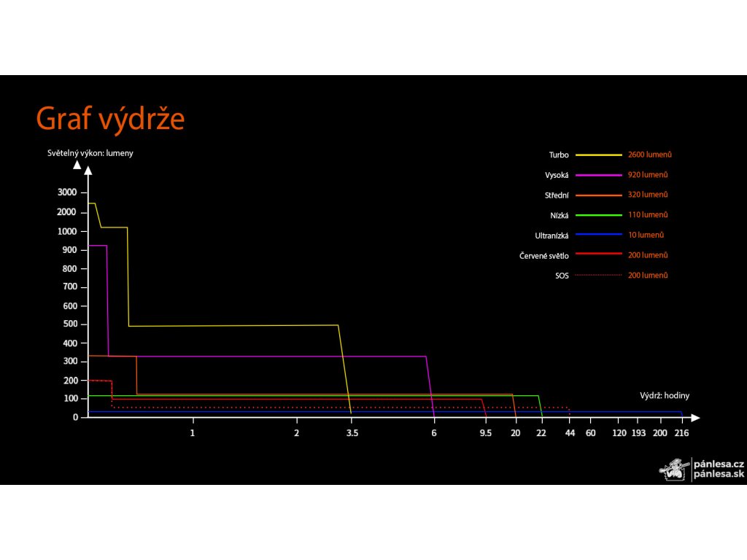This screenshot has width=747, height=560.
Task: Click the 22 hour x-axis label
Action: 541,433
